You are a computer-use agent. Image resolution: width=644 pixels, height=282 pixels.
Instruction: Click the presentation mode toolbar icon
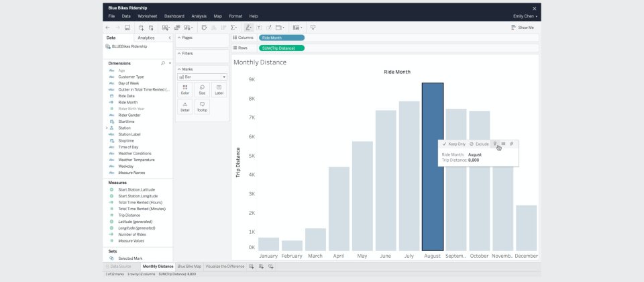[313, 28]
